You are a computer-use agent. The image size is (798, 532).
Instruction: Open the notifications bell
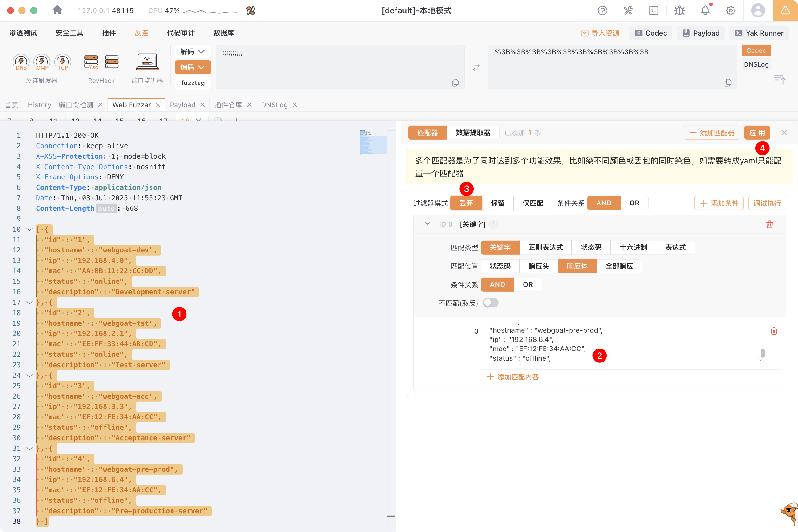point(705,10)
